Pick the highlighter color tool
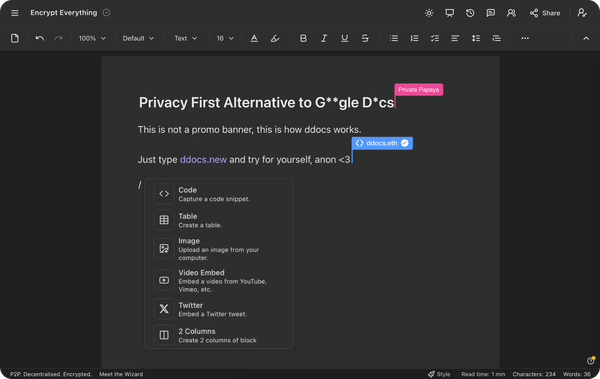 point(275,38)
